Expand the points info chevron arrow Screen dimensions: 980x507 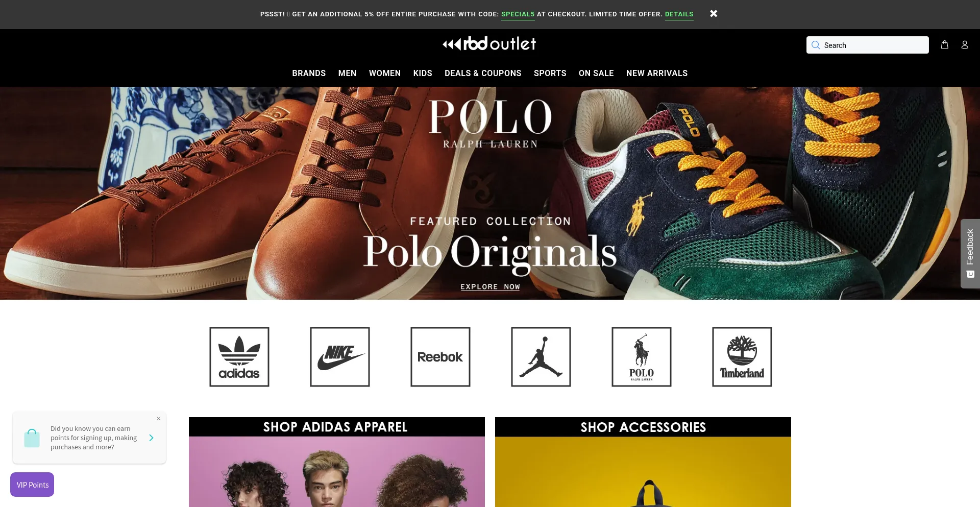click(151, 438)
